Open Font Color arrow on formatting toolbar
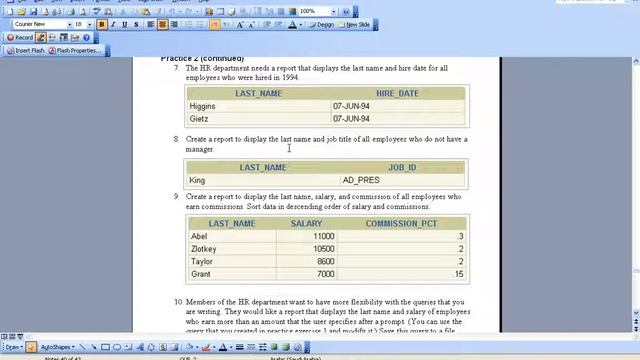 (x=301, y=25)
